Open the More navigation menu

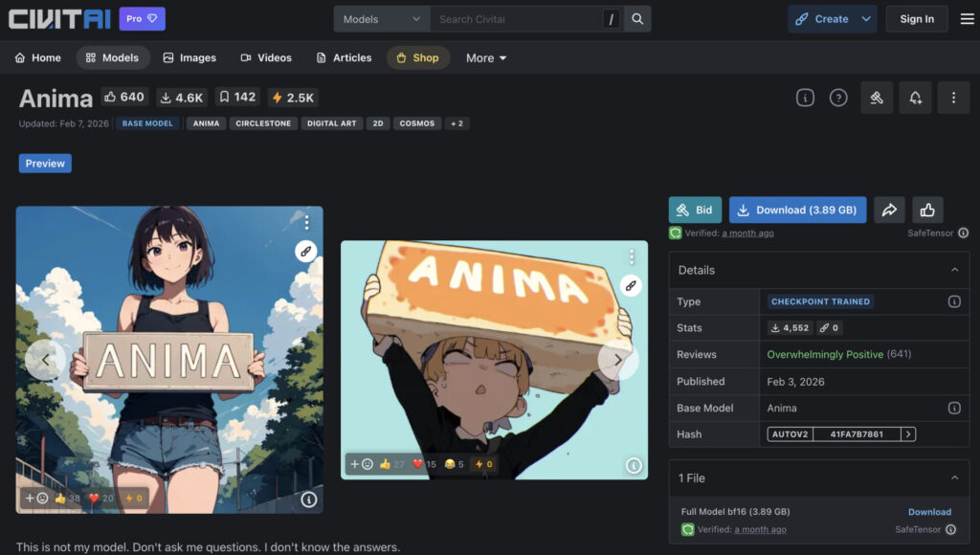pyautogui.click(x=486, y=57)
